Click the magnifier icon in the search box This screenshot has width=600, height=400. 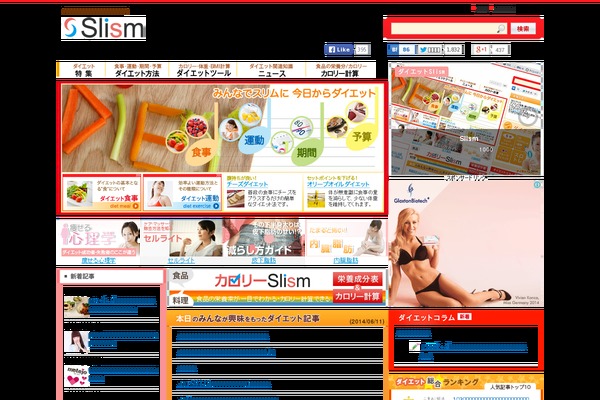pyautogui.click(x=501, y=28)
